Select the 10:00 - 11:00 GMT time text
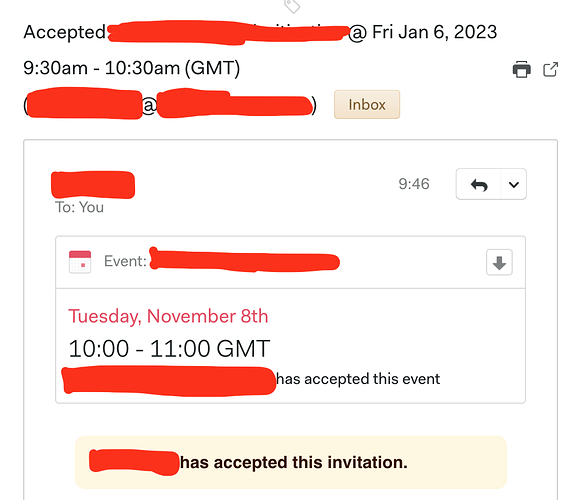Screen dimensions: 580x500 169,349
